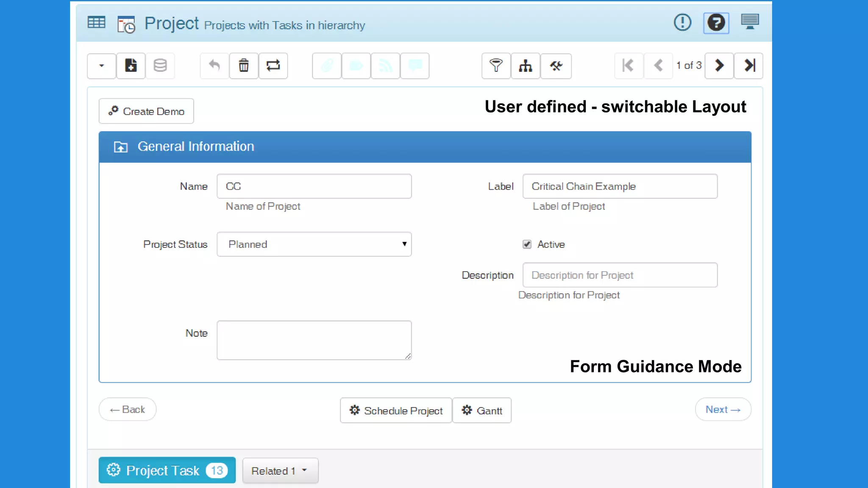The image size is (868, 488).
Task: Open the Project Status dropdown
Action: [x=314, y=244]
